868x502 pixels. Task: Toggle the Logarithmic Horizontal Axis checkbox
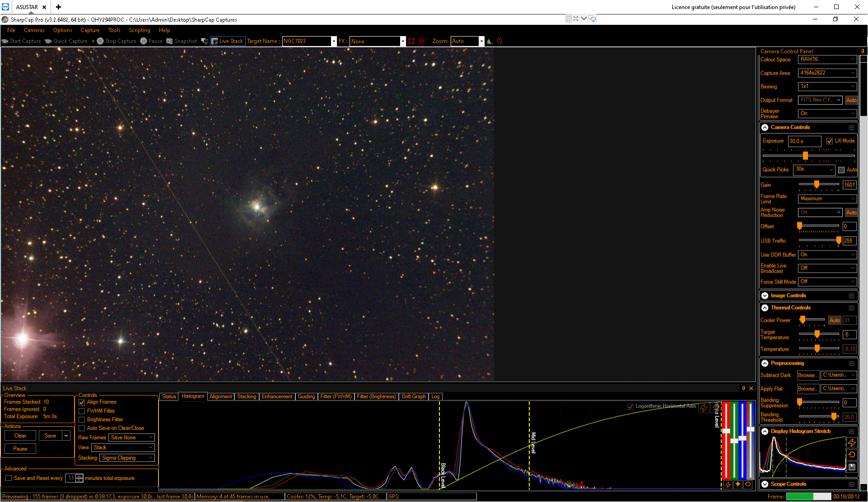(630, 407)
